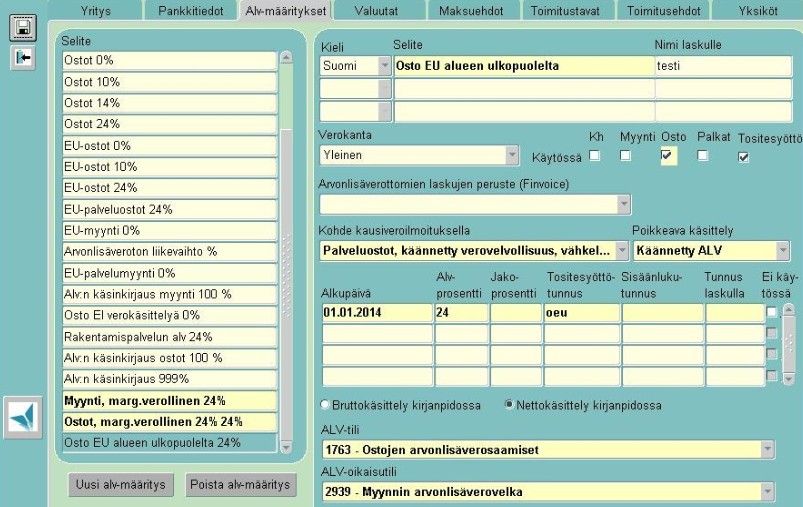Select 'Alv:n käsinkirjaus myynti 100 %' row
This screenshot has width=803, height=507.
170,294
